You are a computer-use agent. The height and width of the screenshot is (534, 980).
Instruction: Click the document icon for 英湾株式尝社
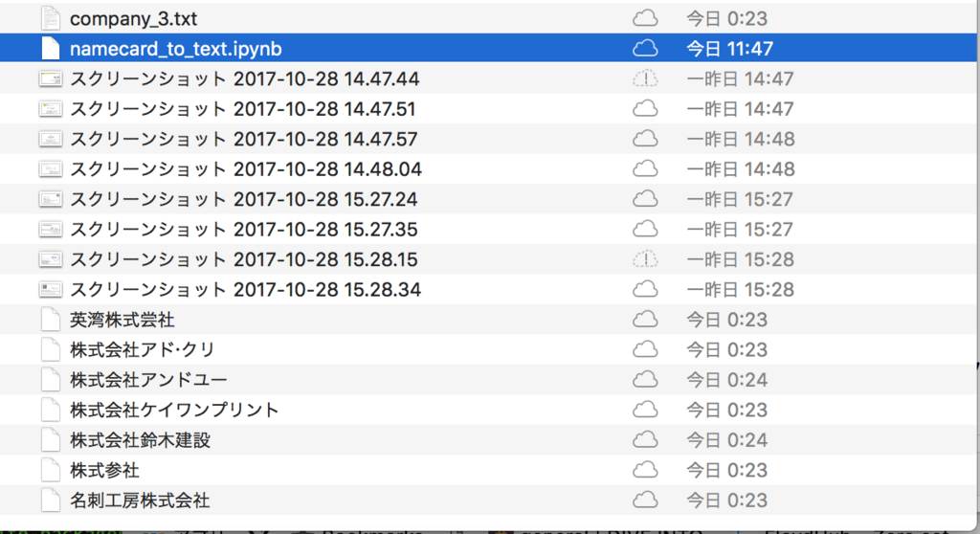pyautogui.click(x=51, y=320)
